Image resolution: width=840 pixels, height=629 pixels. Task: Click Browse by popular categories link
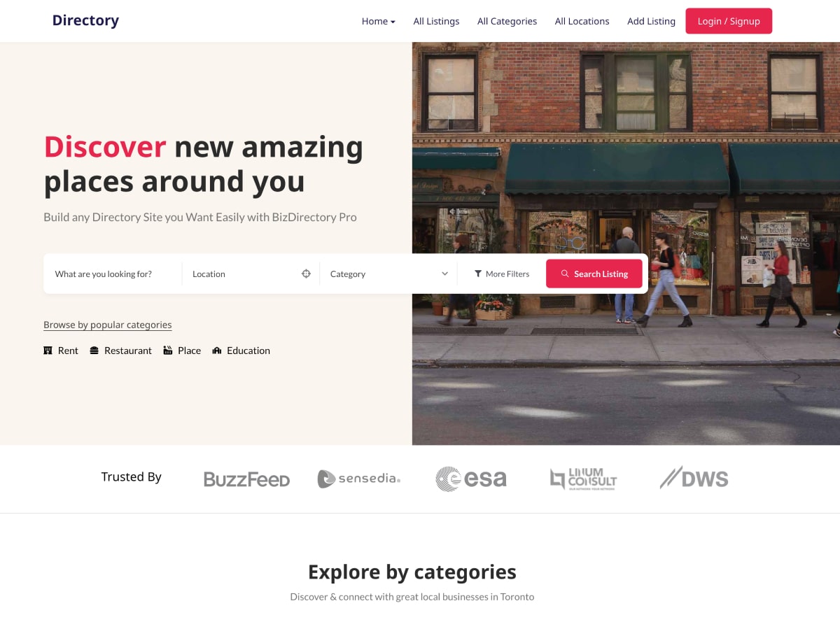(x=108, y=325)
